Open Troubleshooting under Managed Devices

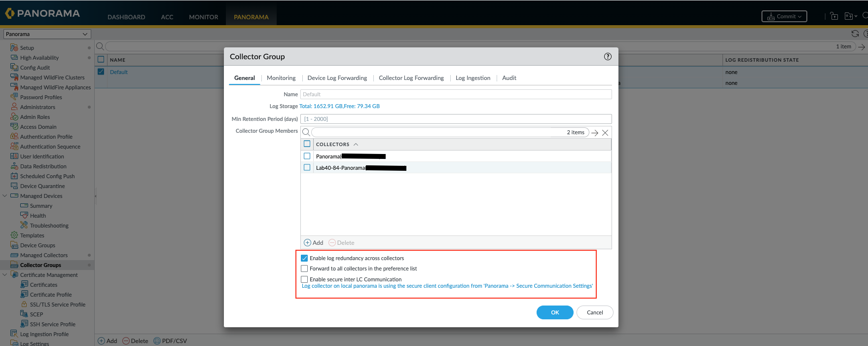(49, 226)
